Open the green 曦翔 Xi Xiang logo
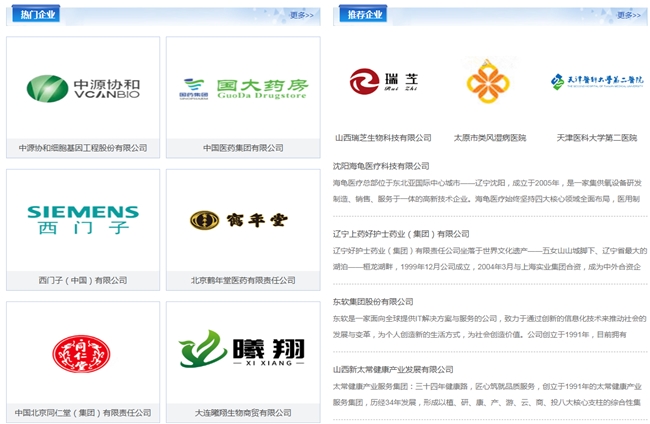 pyautogui.click(x=241, y=351)
